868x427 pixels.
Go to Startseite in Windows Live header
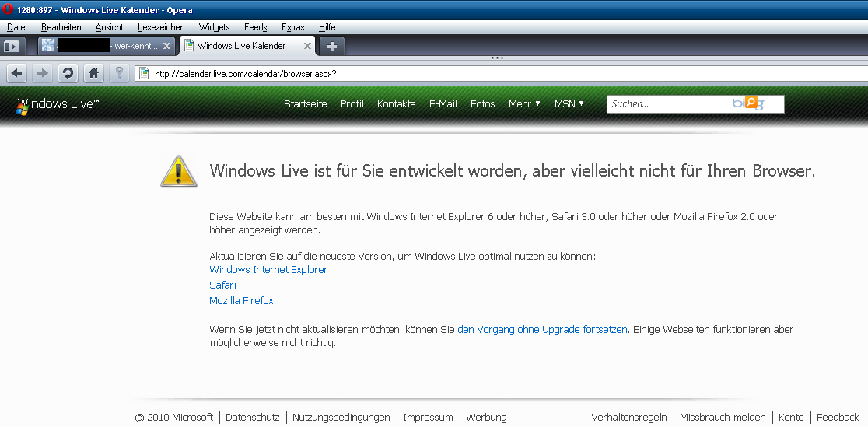306,104
